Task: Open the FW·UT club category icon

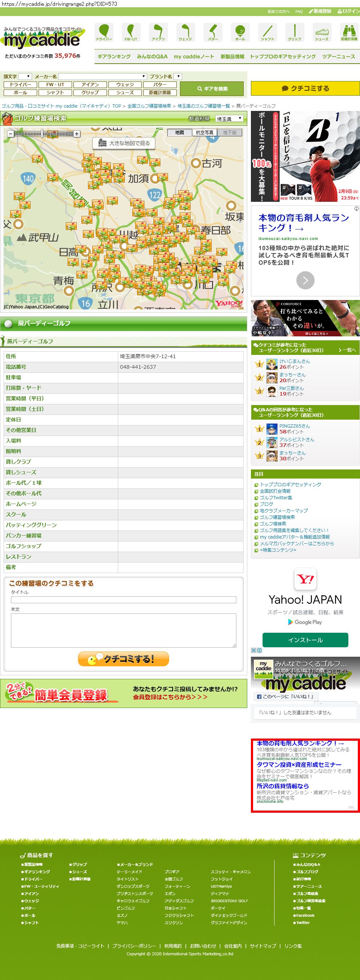Action: tap(131, 32)
